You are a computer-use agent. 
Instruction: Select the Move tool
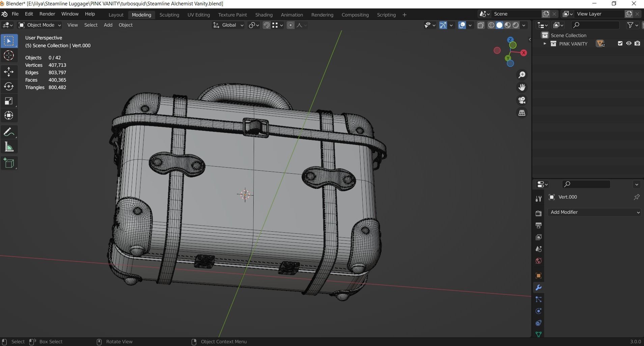(x=9, y=71)
